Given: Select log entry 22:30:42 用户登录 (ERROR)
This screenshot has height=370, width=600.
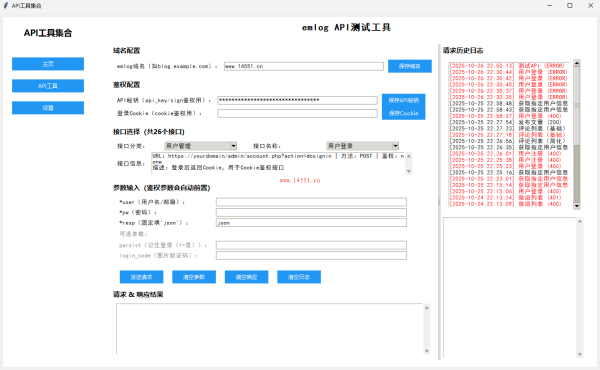Looking at the screenshot, I should click(x=508, y=78).
